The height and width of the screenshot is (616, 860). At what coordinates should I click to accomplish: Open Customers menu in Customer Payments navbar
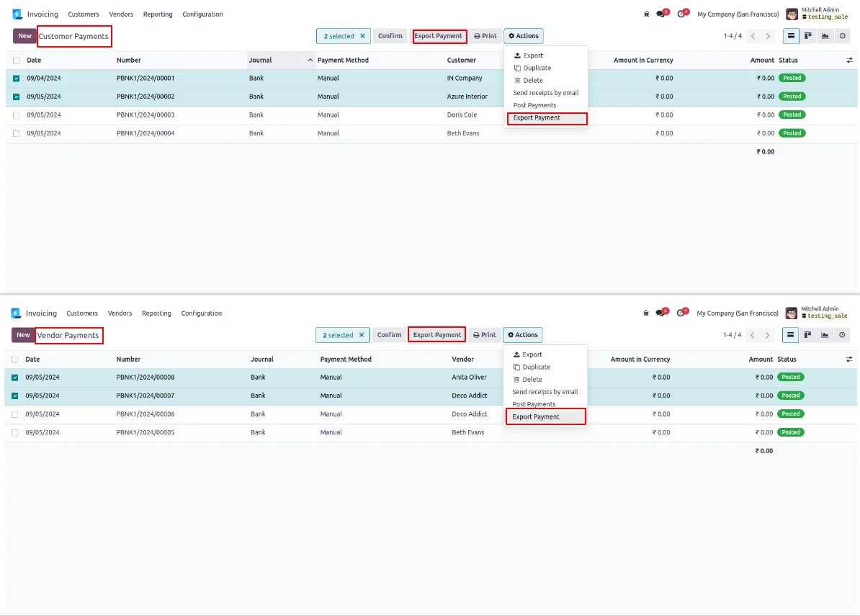pos(84,14)
